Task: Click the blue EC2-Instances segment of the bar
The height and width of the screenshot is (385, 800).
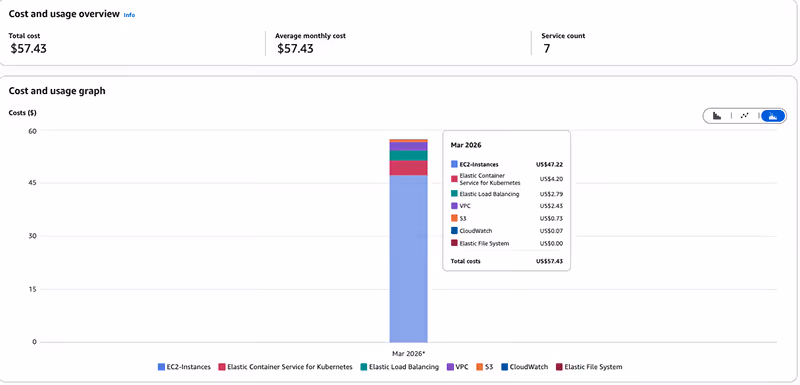Action: point(409,259)
